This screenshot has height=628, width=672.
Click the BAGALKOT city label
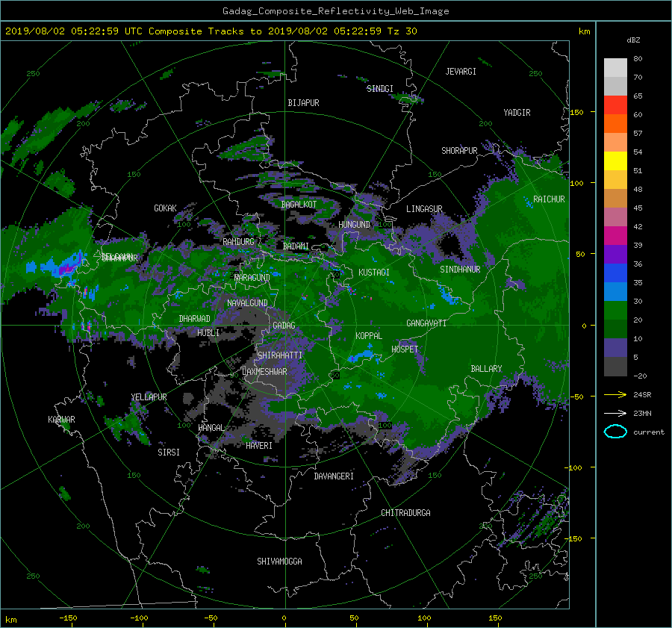pyautogui.click(x=299, y=205)
